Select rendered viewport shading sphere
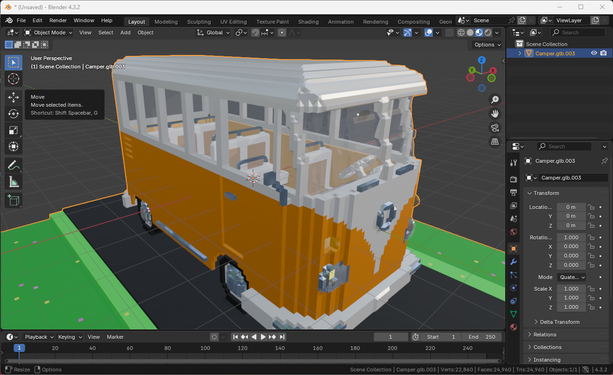613x375 pixels. coord(488,33)
